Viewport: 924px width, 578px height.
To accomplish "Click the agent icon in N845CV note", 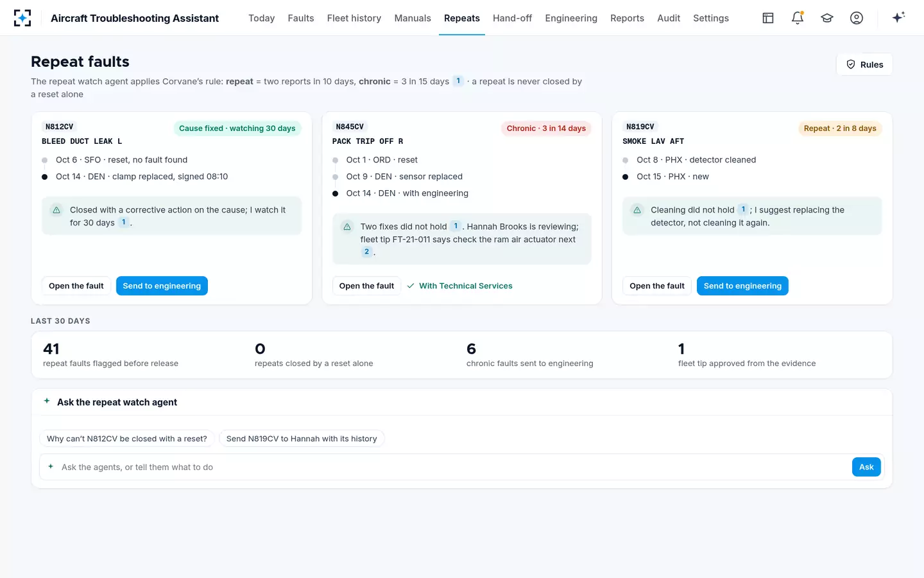I will coord(347,227).
